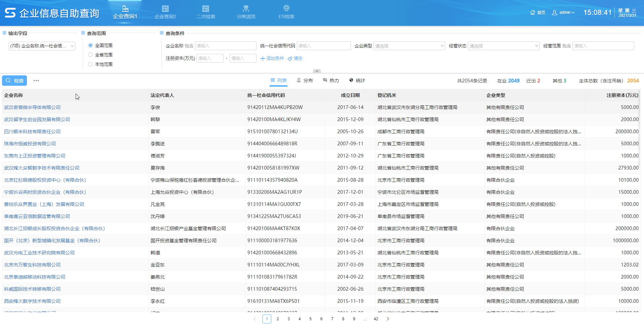The width and height of the screenshot is (644, 324).
Task: Expand the 经营状态 dropdown
Action: [504, 46]
